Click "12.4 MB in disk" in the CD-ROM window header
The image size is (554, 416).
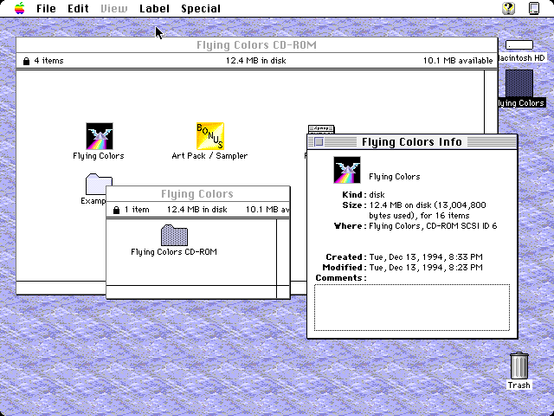point(256,61)
